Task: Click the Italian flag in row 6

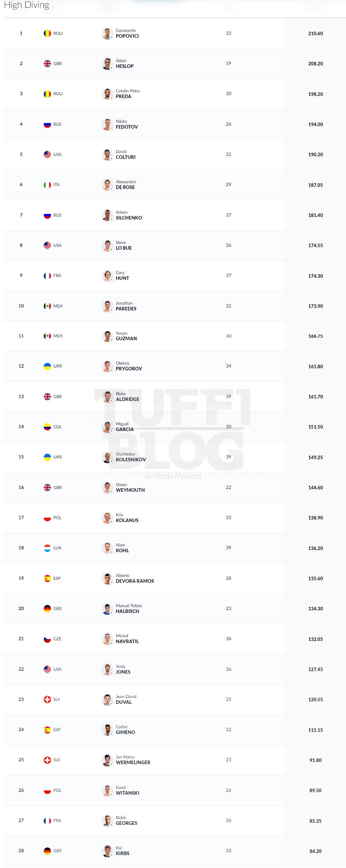Action: pos(47,185)
